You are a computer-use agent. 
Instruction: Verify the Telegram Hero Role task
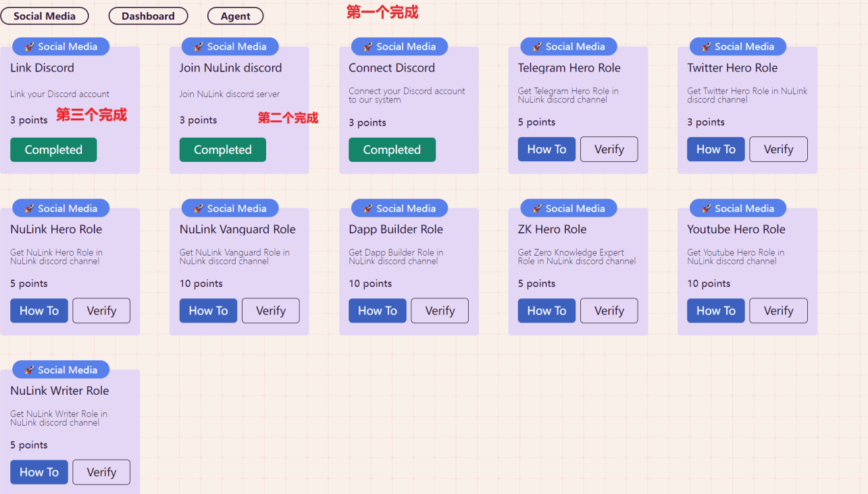coord(609,149)
